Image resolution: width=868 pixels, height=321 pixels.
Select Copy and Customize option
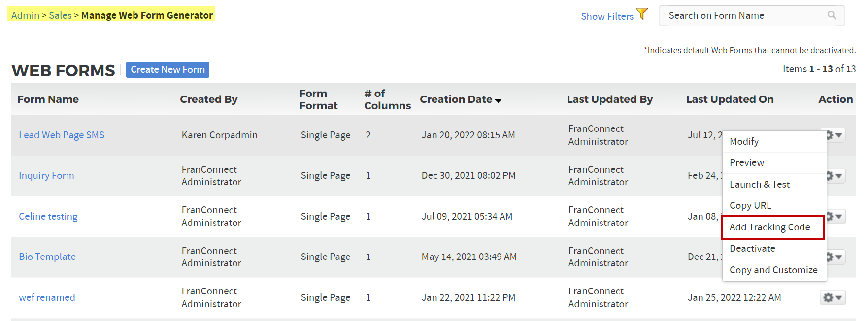[x=773, y=270]
